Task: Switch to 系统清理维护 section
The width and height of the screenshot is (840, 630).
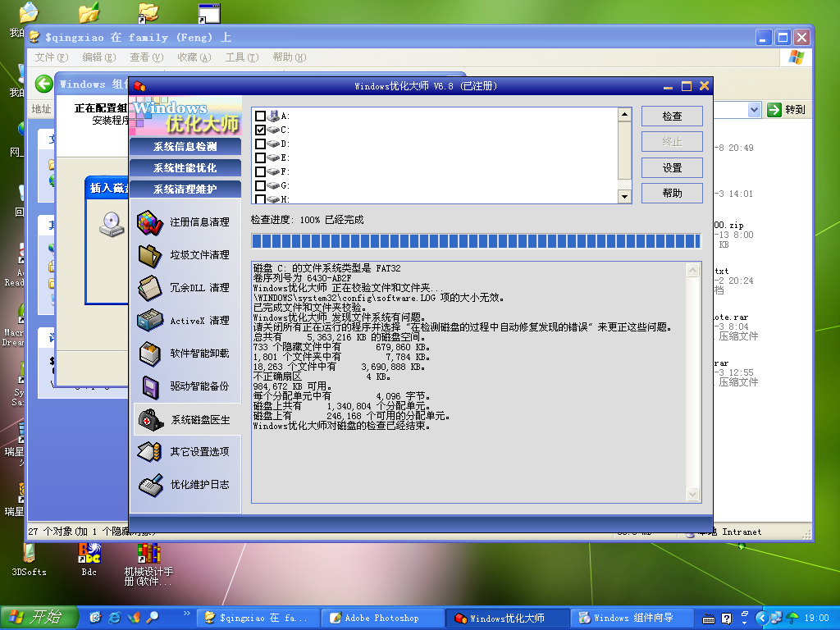Action: coord(185,189)
